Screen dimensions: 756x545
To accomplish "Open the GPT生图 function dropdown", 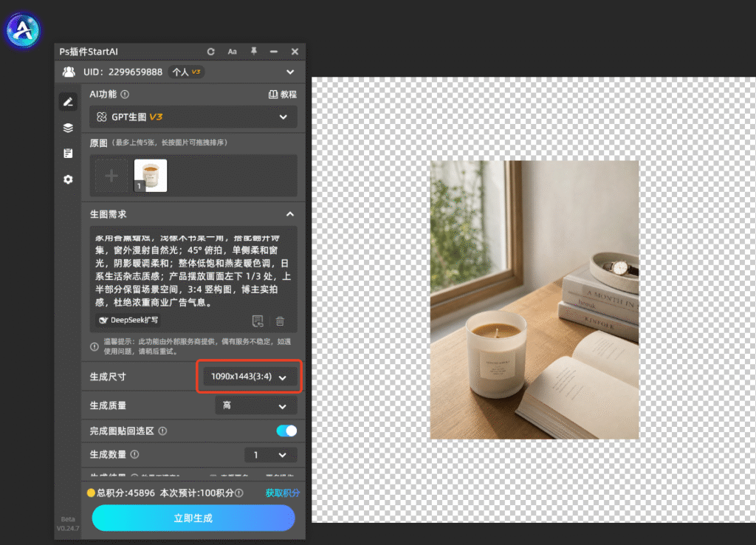I will click(193, 117).
